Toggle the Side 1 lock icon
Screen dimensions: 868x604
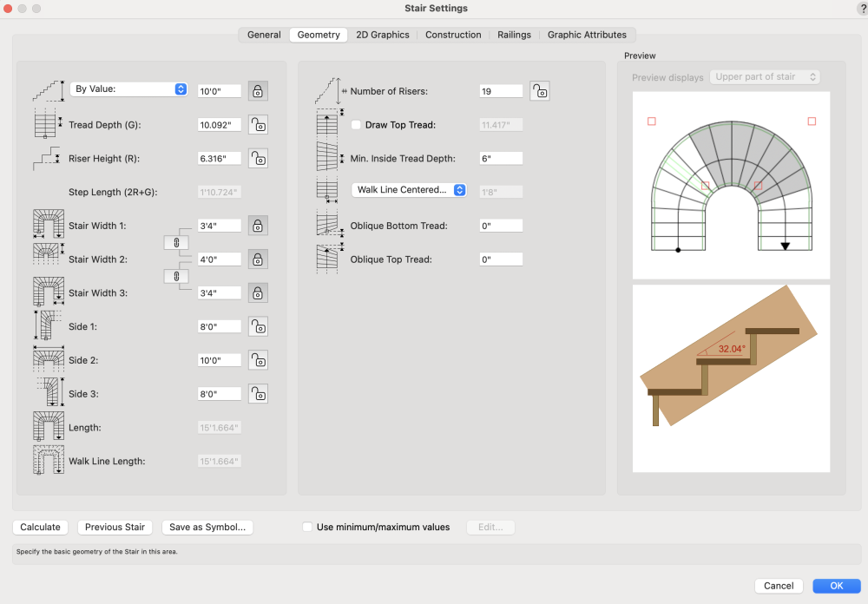point(258,326)
